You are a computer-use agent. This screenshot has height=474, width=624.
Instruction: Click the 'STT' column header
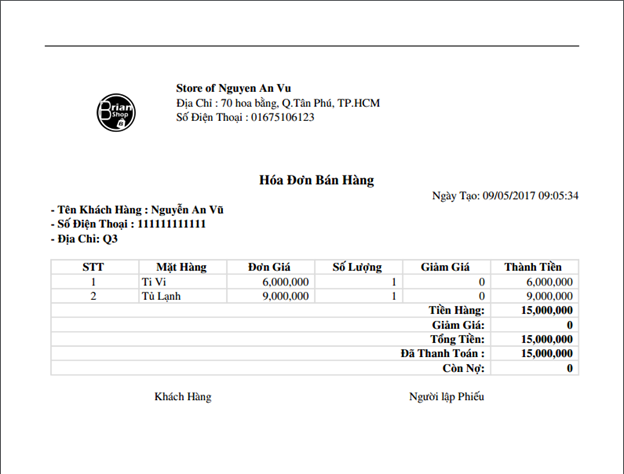click(x=93, y=267)
